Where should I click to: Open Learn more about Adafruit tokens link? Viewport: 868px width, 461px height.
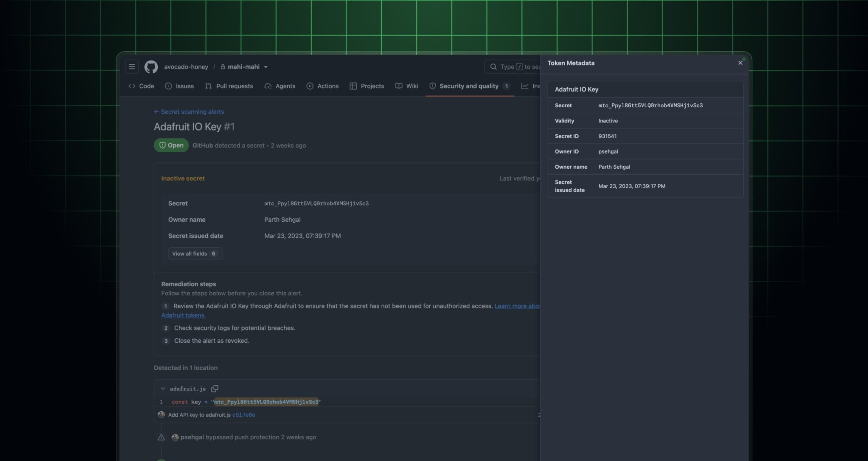[x=517, y=306]
